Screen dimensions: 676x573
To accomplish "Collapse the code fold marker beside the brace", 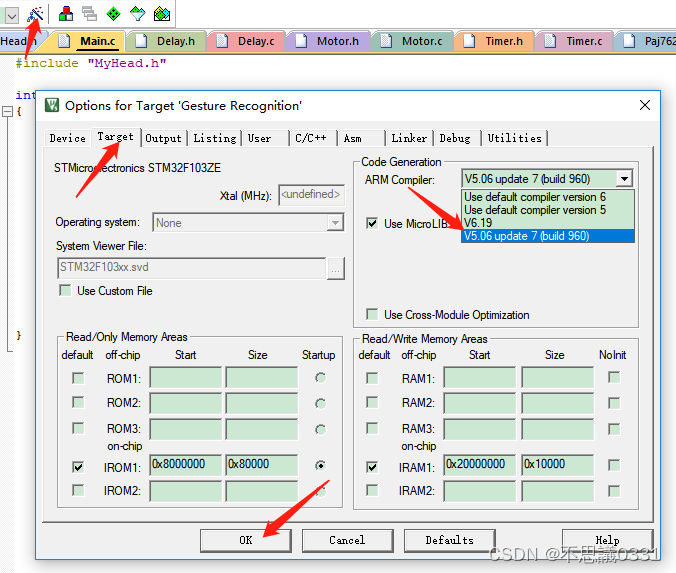I will [7, 112].
